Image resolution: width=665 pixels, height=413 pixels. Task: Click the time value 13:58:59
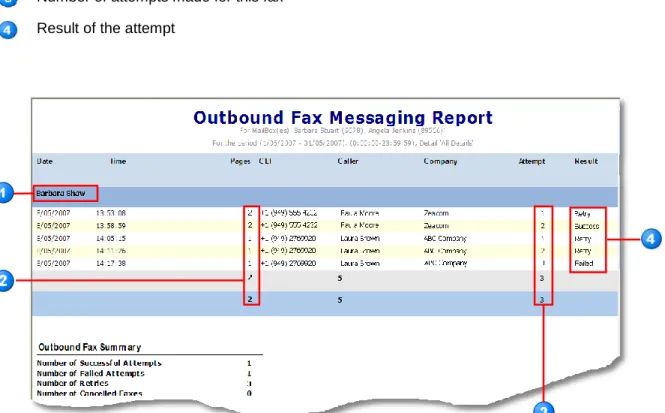coord(111,226)
